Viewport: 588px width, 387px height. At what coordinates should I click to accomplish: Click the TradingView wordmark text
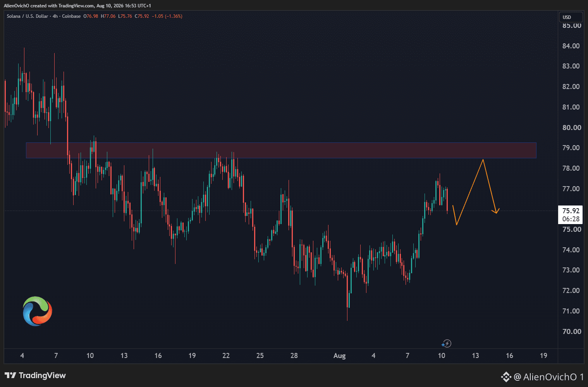pyautogui.click(x=42, y=375)
